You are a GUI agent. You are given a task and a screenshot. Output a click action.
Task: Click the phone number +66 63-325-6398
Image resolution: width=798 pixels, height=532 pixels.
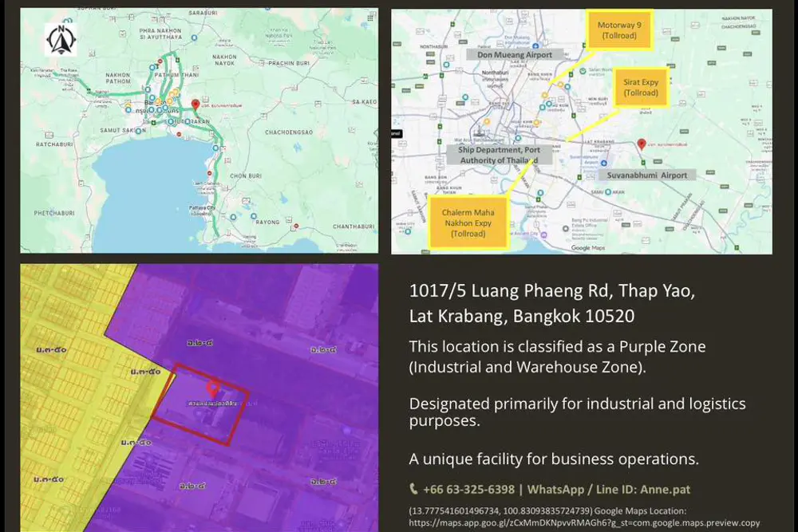[x=468, y=489]
